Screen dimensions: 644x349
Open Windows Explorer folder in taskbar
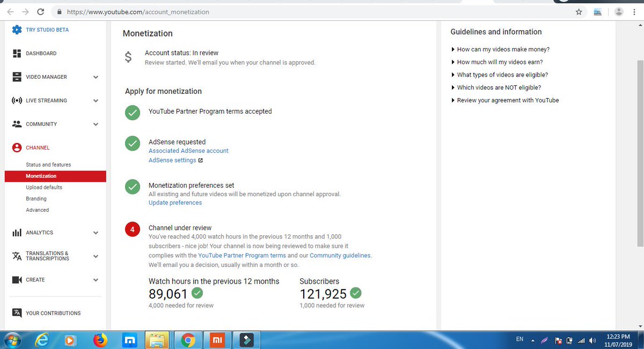(158, 340)
